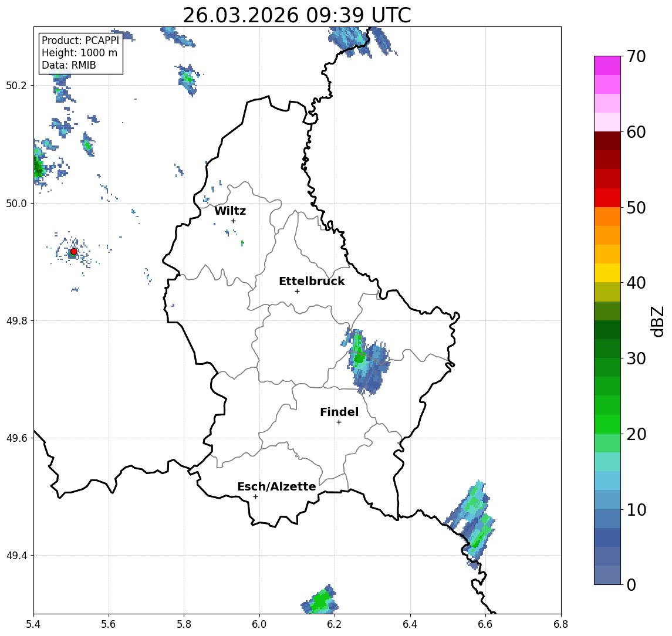Click the latitude tick label 49.6

click(16, 438)
